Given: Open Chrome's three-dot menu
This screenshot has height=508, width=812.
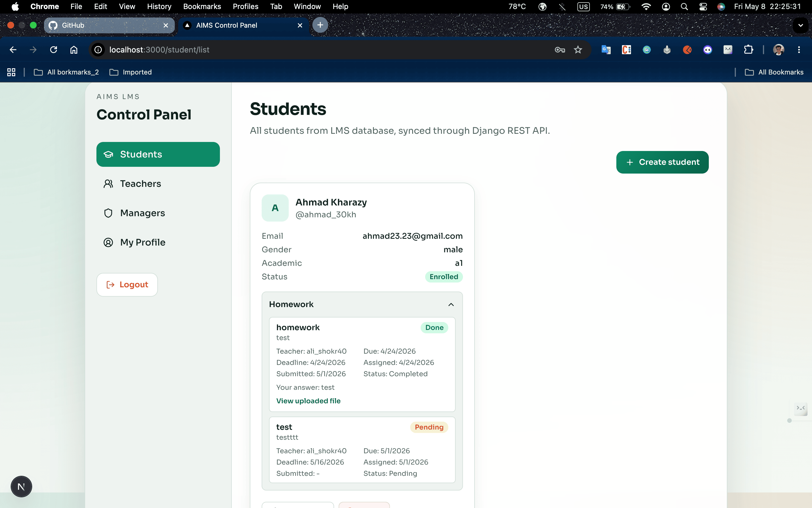Looking at the screenshot, I should (x=799, y=50).
